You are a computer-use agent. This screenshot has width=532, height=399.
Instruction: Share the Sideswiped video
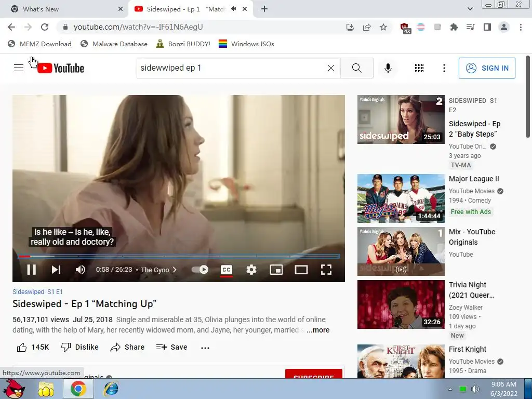(128, 347)
